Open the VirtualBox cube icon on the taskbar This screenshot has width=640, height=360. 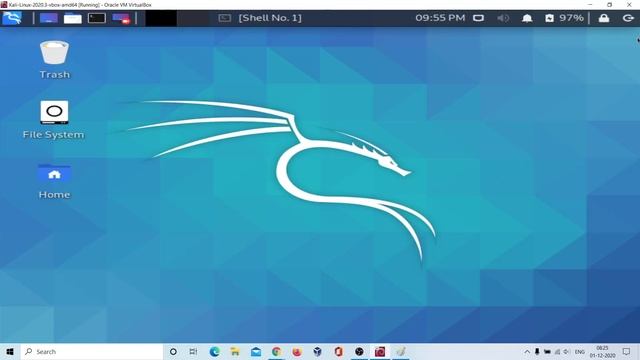coord(318,351)
